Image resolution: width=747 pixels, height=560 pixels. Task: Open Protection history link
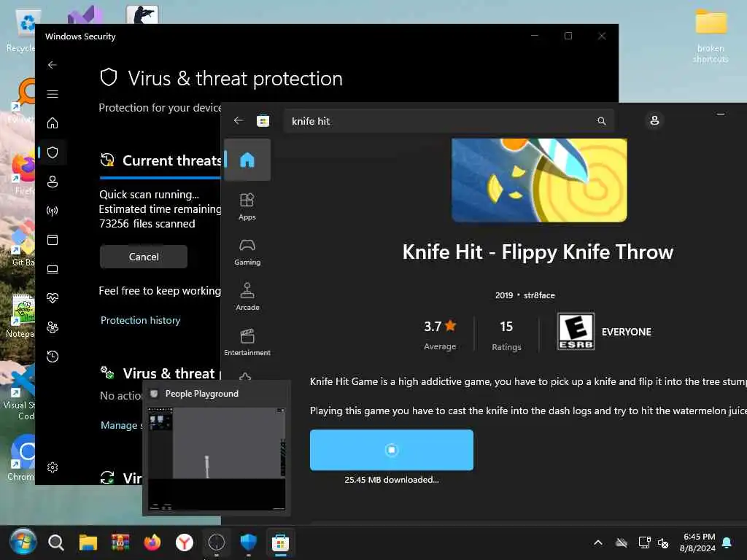(141, 320)
